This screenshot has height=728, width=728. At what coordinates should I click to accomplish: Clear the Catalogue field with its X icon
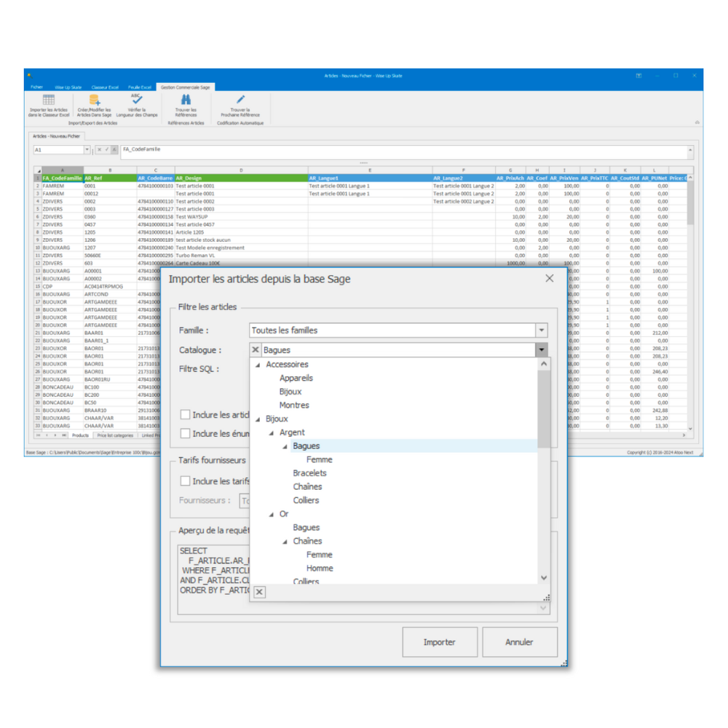coord(256,350)
